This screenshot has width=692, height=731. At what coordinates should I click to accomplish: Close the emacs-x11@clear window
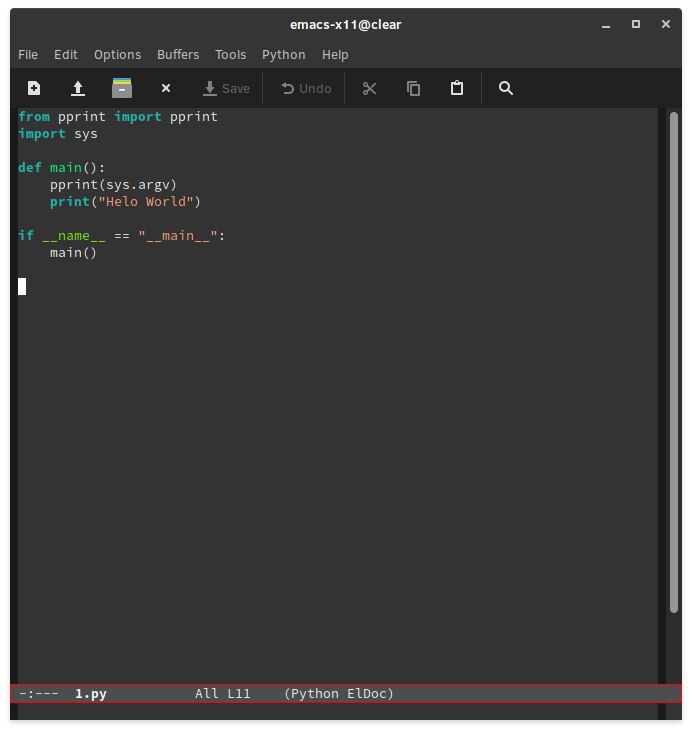(x=666, y=24)
